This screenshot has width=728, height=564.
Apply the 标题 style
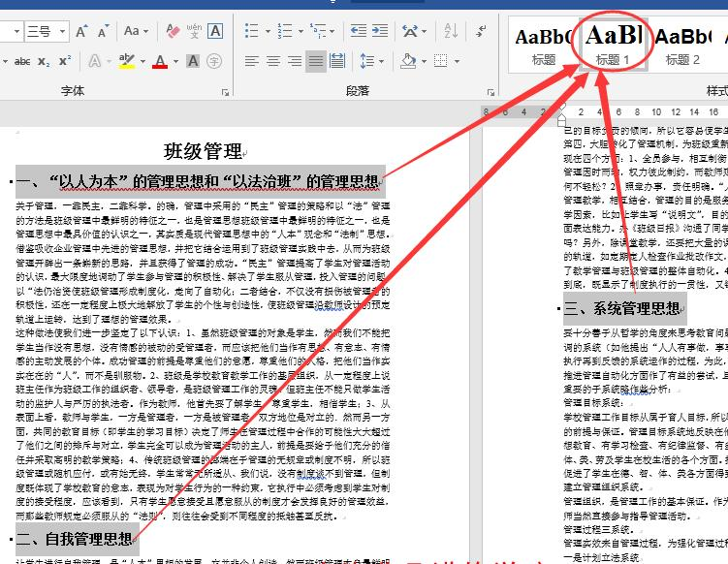coord(544,46)
